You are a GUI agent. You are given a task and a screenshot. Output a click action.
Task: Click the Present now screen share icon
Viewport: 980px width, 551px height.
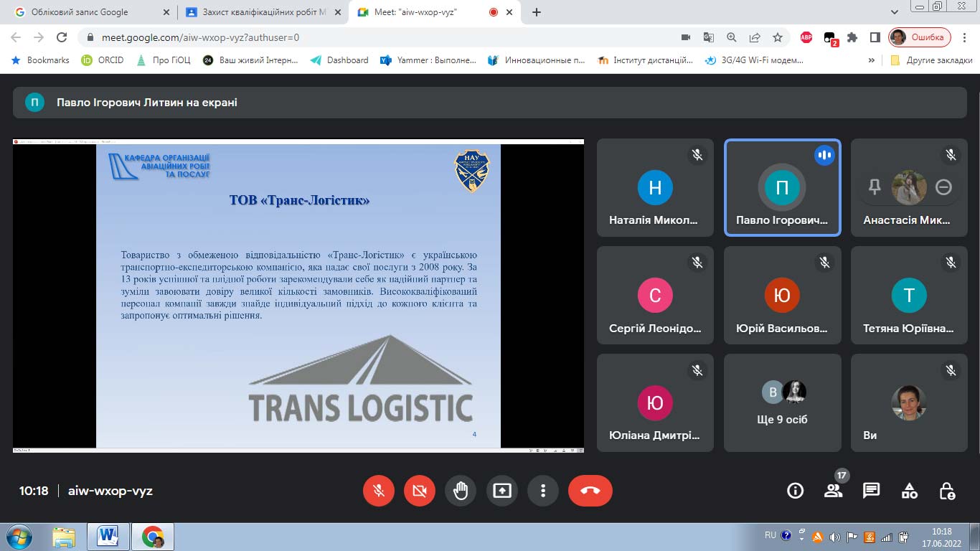pyautogui.click(x=502, y=491)
